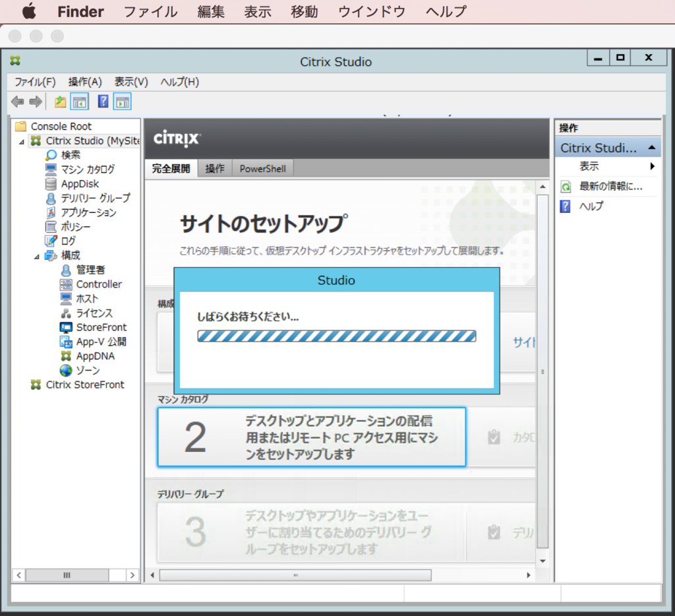This screenshot has width=675, height=616.
Task: Click the content vertical scrollbar thumb
Action: click(x=543, y=371)
